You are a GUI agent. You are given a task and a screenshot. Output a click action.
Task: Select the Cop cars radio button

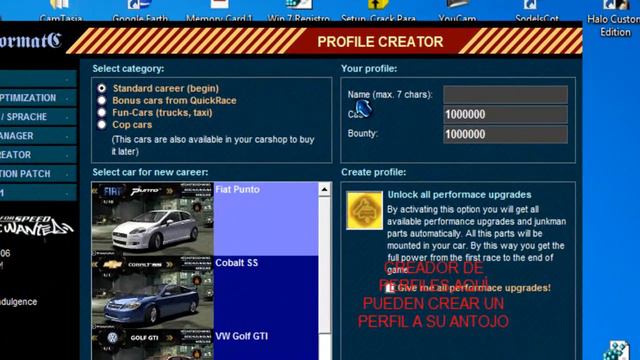(x=102, y=125)
